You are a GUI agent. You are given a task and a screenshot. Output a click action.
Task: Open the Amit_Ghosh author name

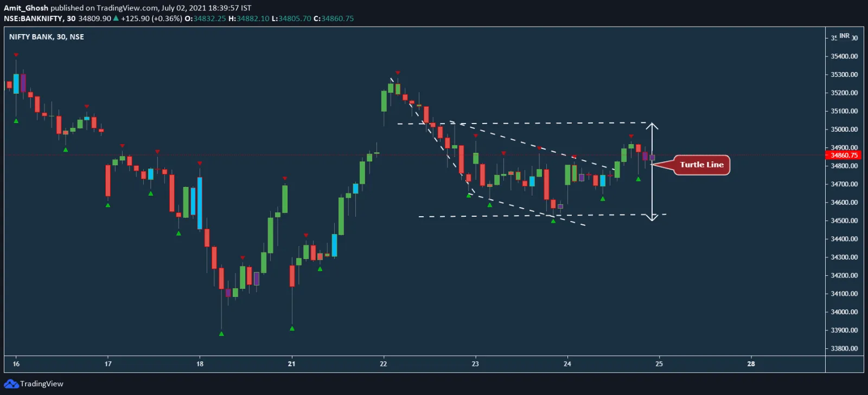coord(26,8)
